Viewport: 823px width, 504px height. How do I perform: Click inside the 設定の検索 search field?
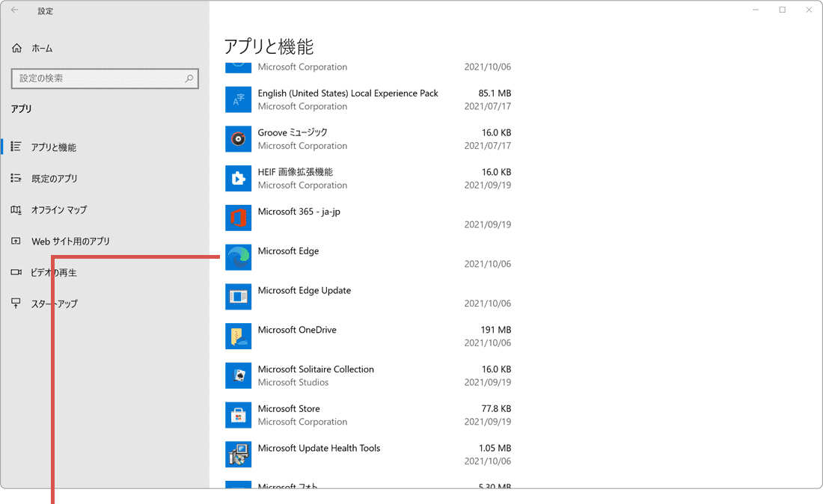pyautogui.click(x=105, y=79)
